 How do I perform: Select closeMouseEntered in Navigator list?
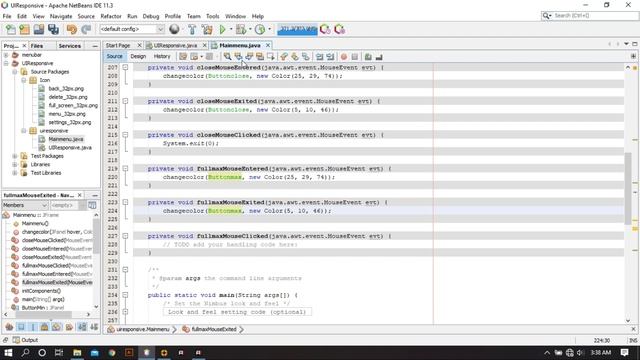(x=52, y=249)
